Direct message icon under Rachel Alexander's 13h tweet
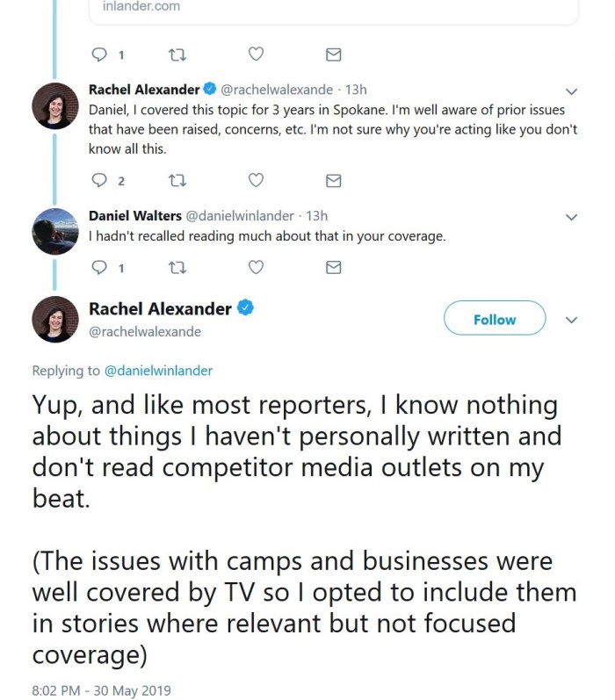The width and height of the screenshot is (615, 700). point(334,180)
